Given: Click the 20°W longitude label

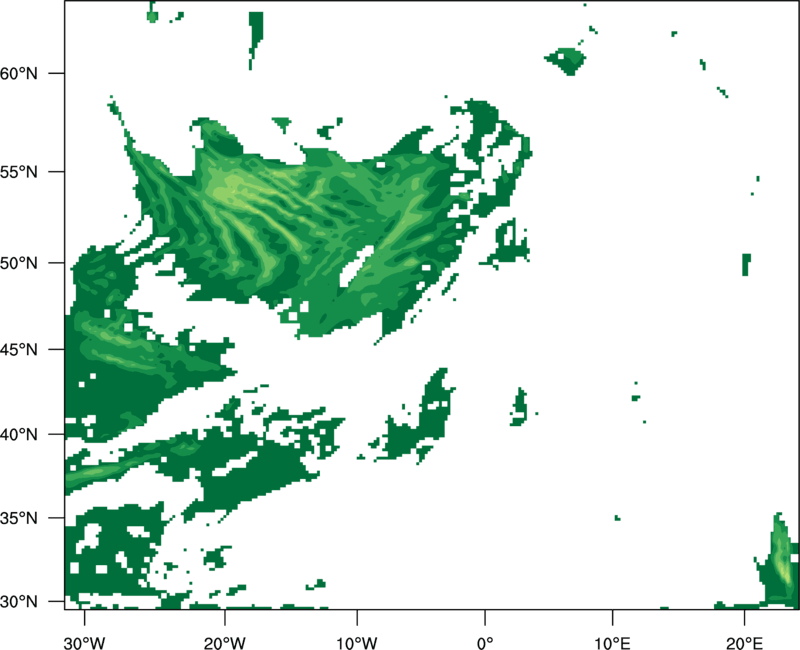Looking at the screenshot, I should click(x=225, y=643).
